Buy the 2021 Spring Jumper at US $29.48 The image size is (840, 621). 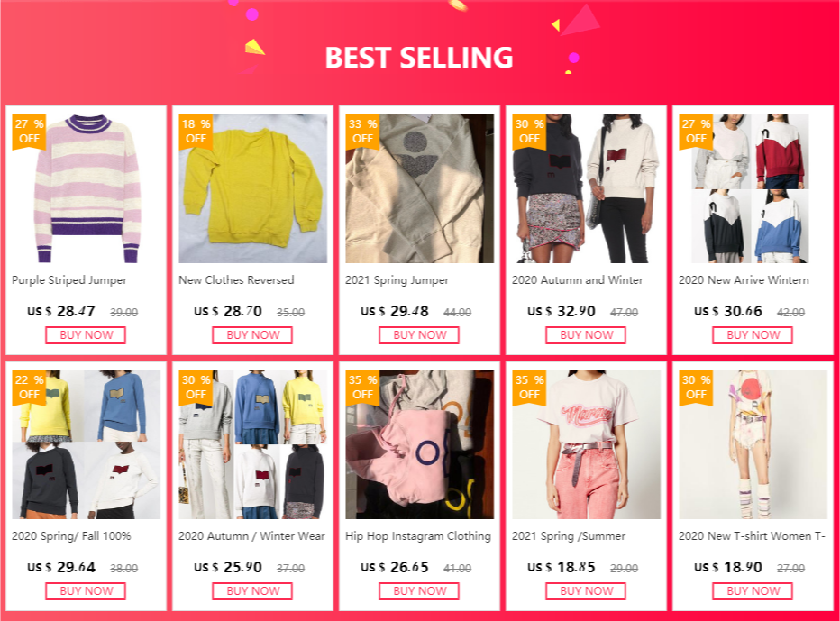click(419, 335)
